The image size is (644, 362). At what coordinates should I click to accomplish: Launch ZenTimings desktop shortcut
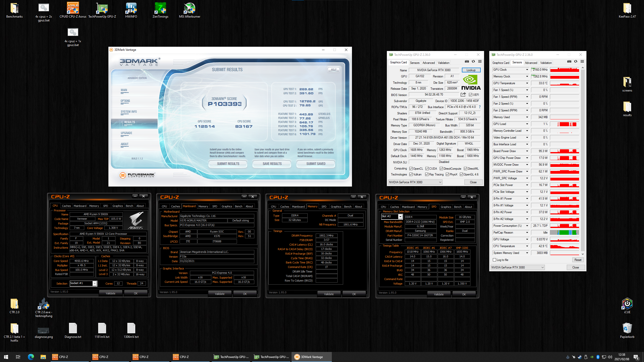160,11
